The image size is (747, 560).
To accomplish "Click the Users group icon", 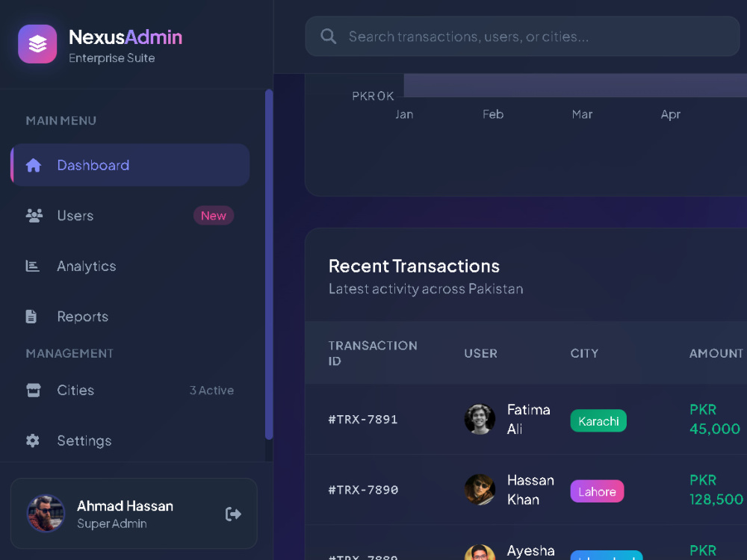I will coord(34,216).
